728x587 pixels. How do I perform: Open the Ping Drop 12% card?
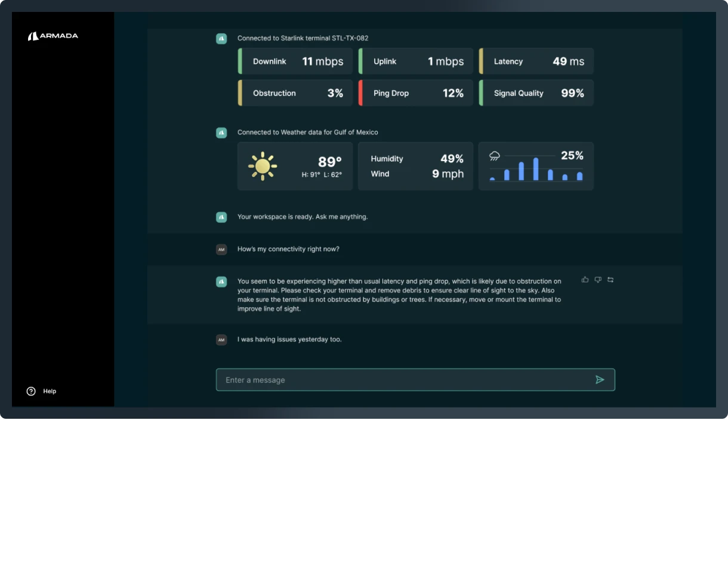click(416, 93)
